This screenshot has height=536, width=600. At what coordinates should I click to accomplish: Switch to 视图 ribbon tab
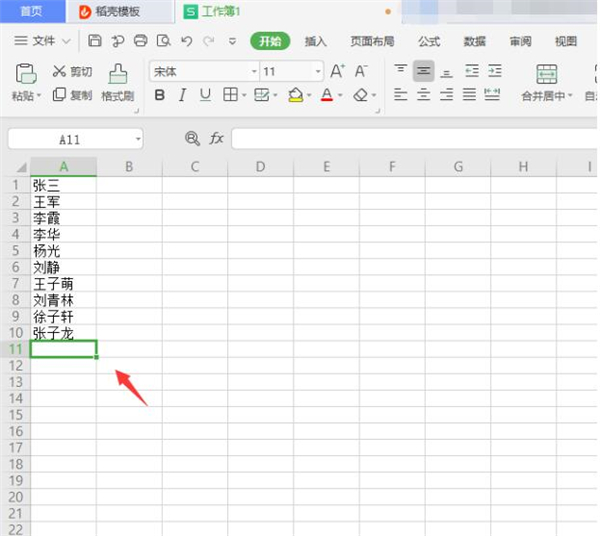pos(566,41)
